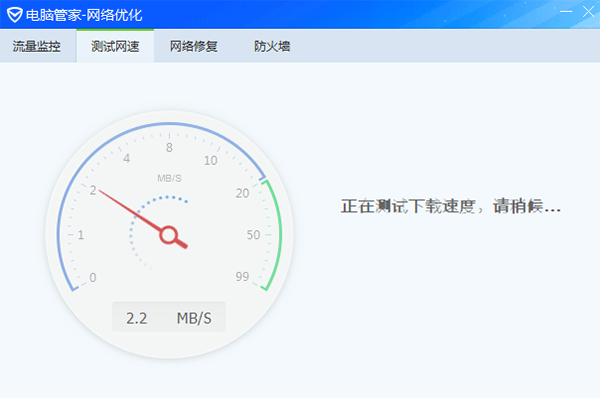Open the 防火墙 tab
Image resolution: width=600 pixels, height=398 pixels.
pos(272,46)
